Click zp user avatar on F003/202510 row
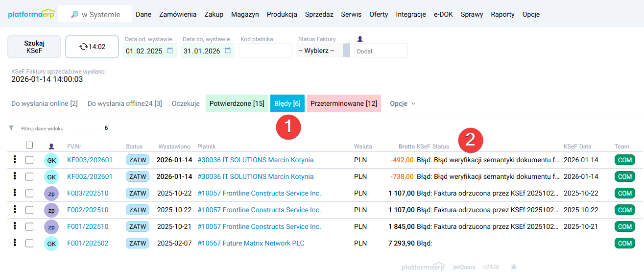 coord(51,193)
